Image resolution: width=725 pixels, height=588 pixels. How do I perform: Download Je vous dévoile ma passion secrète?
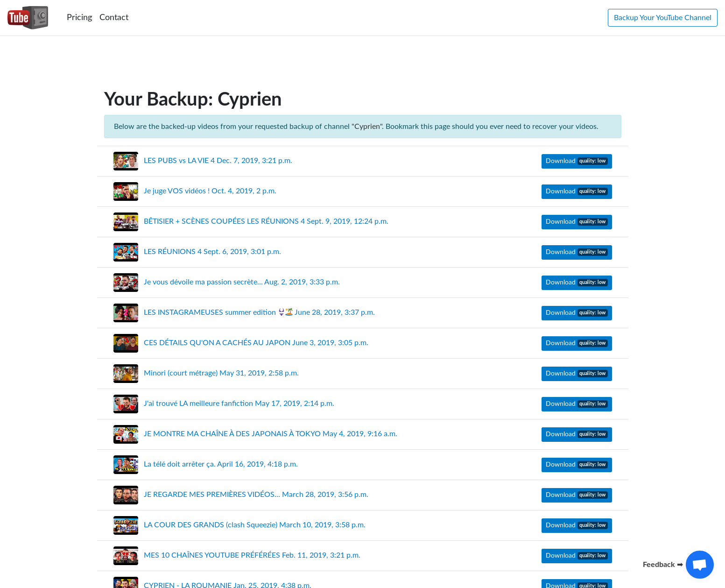[x=577, y=283]
